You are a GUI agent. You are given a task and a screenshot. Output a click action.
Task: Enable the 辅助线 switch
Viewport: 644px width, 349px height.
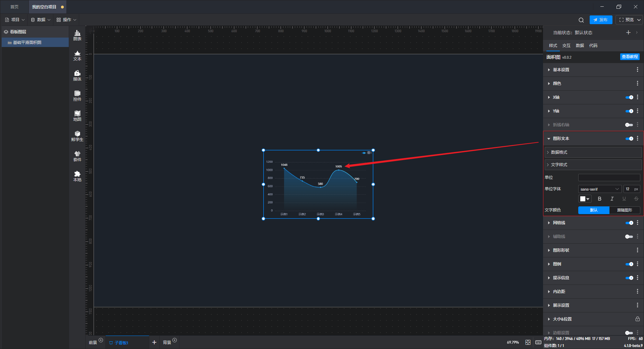coord(629,237)
